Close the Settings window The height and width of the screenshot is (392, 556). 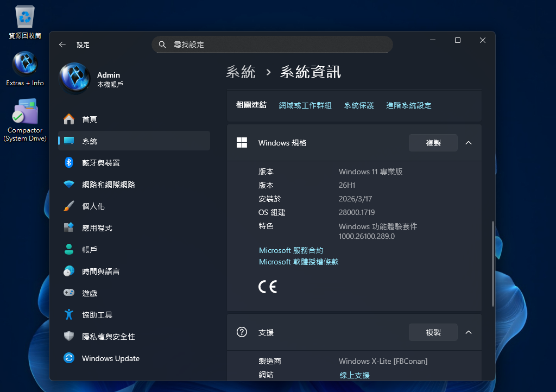coord(482,40)
